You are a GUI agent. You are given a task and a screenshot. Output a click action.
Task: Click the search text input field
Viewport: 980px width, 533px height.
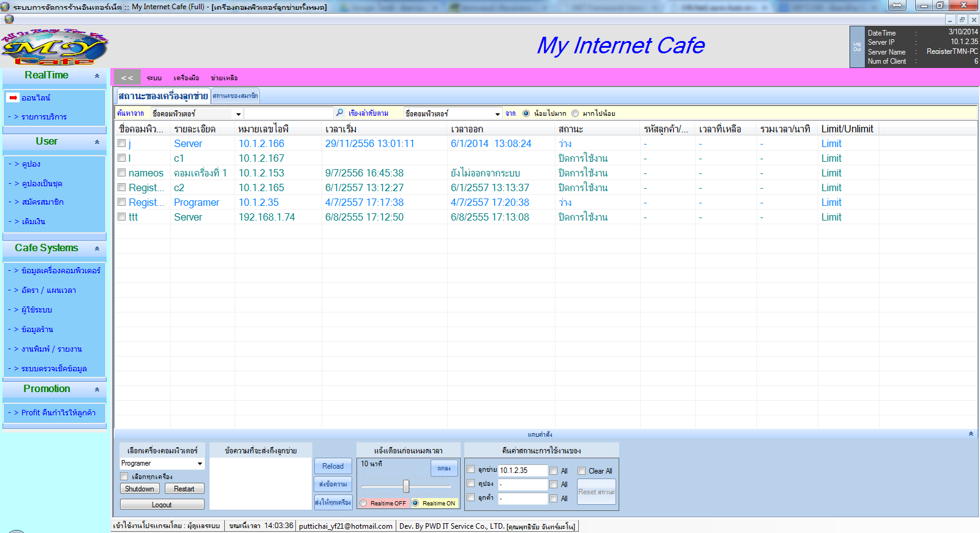[x=288, y=113]
